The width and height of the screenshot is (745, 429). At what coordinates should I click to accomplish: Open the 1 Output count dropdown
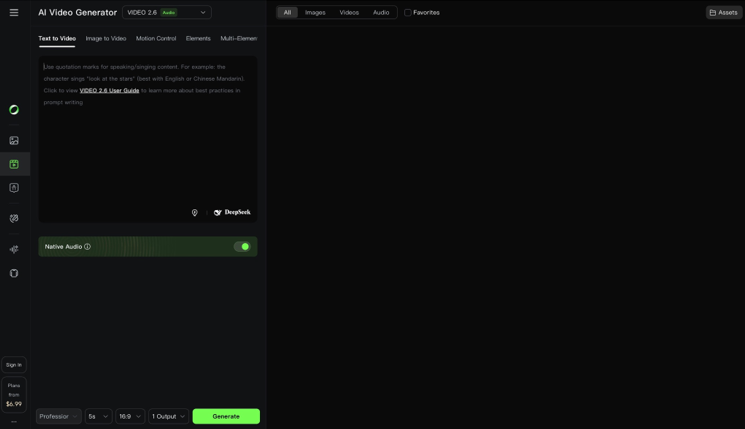[169, 416]
